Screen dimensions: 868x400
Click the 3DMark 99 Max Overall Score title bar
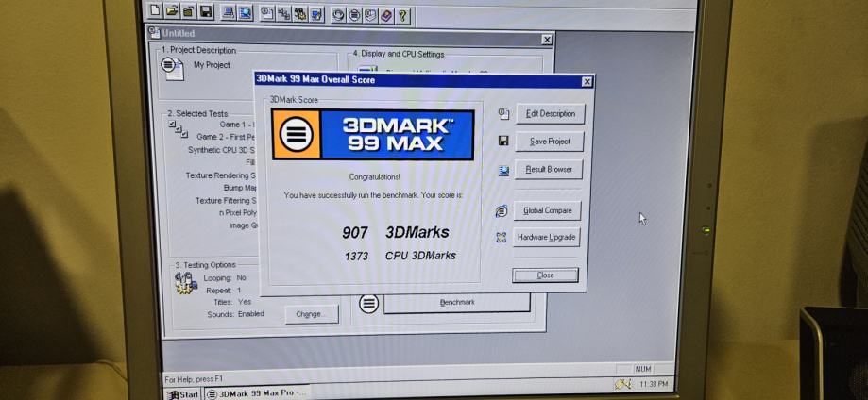423,80
